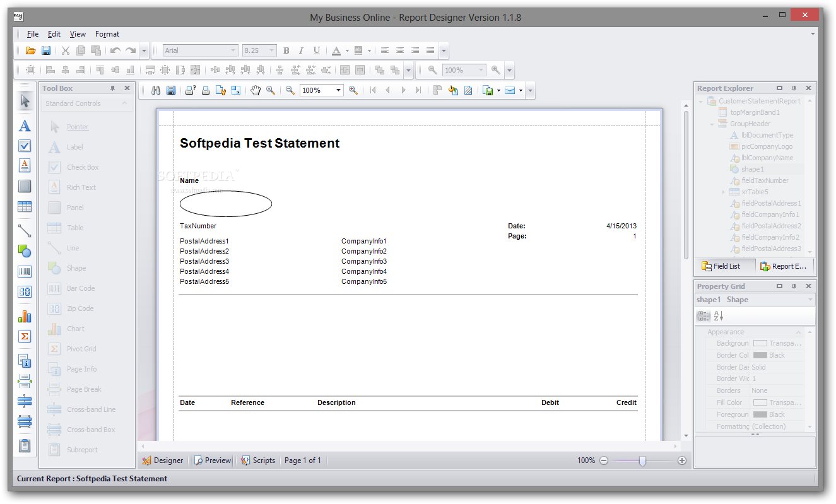
Task: Toggle italic formatting
Action: 301,50
